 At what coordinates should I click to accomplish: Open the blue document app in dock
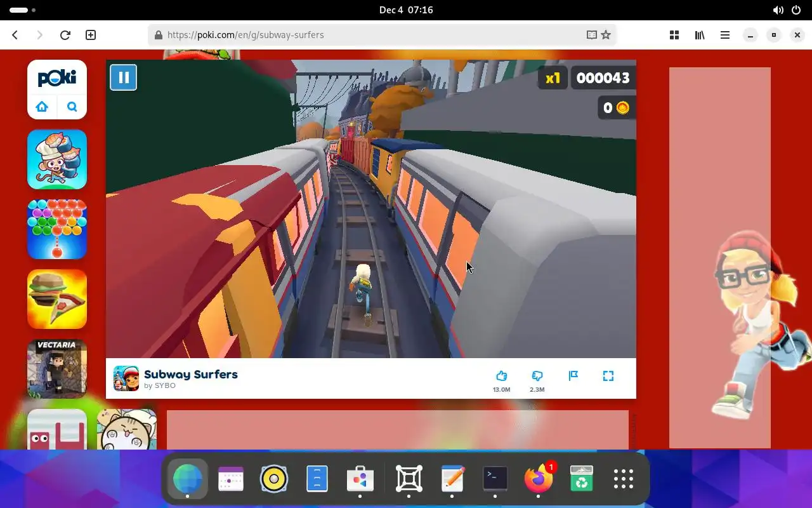[317, 478]
